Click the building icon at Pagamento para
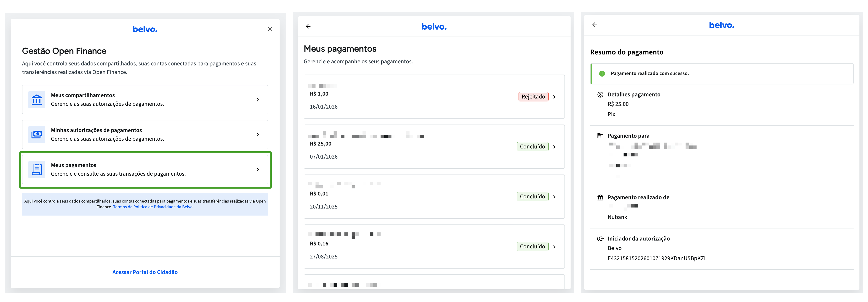 click(x=600, y=136)
